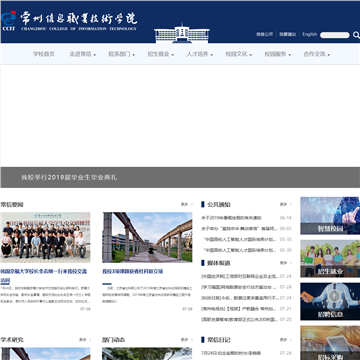
Task: Focus the header search input field
Action: point(335,35)
